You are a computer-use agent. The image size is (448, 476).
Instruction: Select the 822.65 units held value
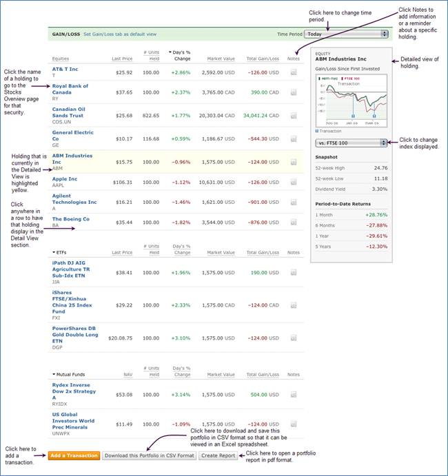[x=151, y=116]
